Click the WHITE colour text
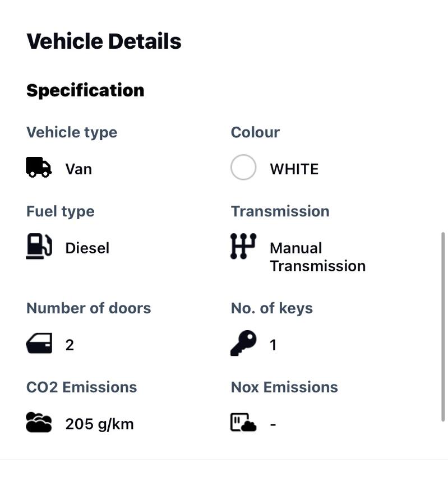 (294, 169)
